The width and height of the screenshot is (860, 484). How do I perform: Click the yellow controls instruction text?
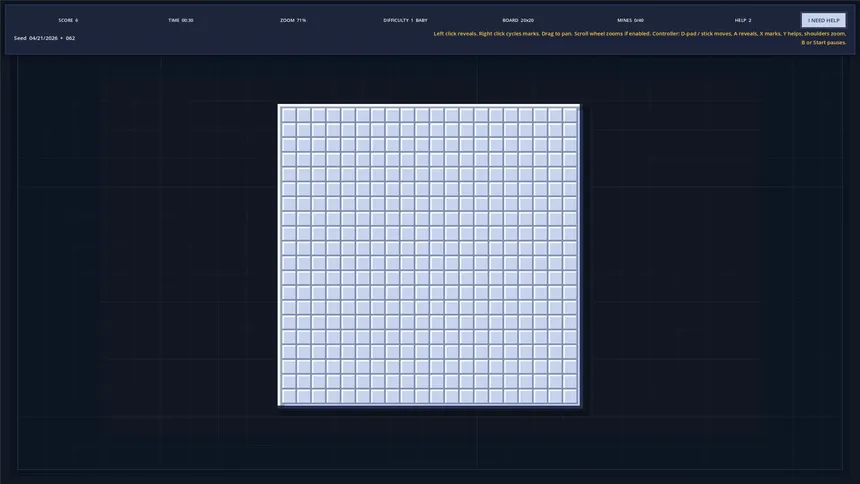[640, 38]
